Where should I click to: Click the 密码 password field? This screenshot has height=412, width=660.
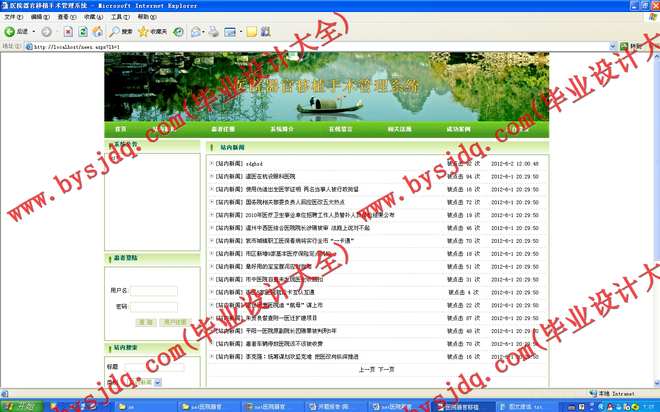point(155,306)
